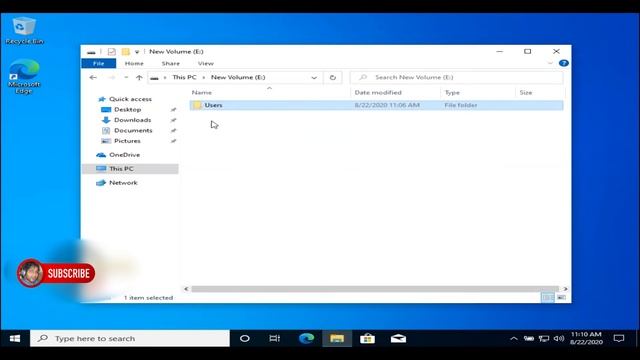Sort by the Date modified column header
The width and height of the screenshot is (640, 360).
pyautogui.click(x=378, y=93)
